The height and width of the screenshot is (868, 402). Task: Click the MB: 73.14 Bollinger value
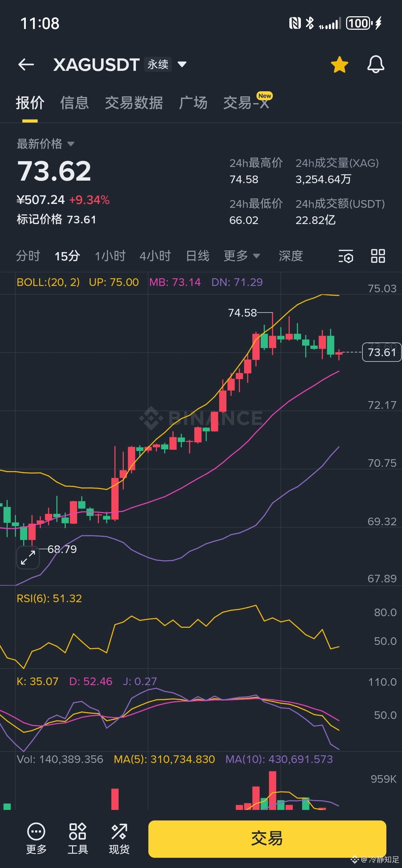pyautogui.click(x=175, y=282)
